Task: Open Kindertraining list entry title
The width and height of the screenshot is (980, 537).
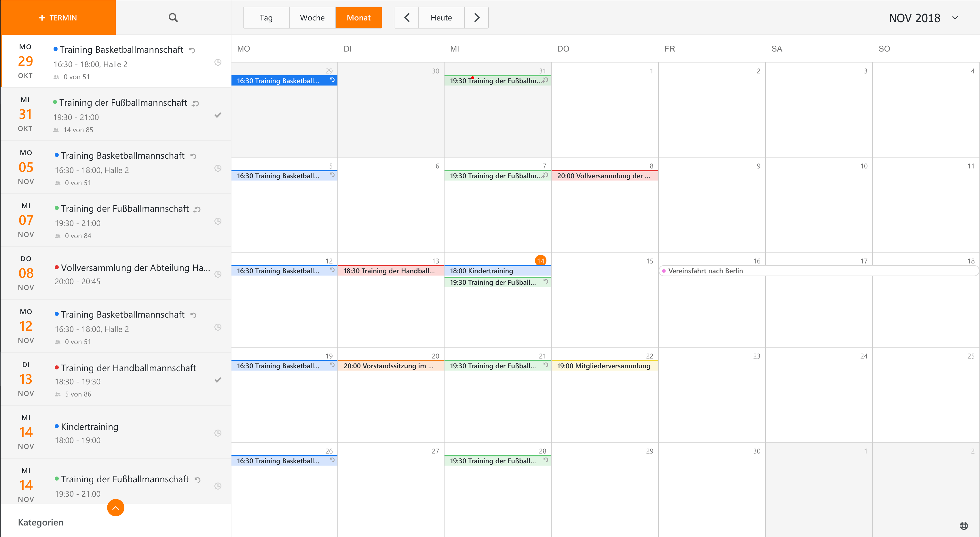Action: [90, 427]
